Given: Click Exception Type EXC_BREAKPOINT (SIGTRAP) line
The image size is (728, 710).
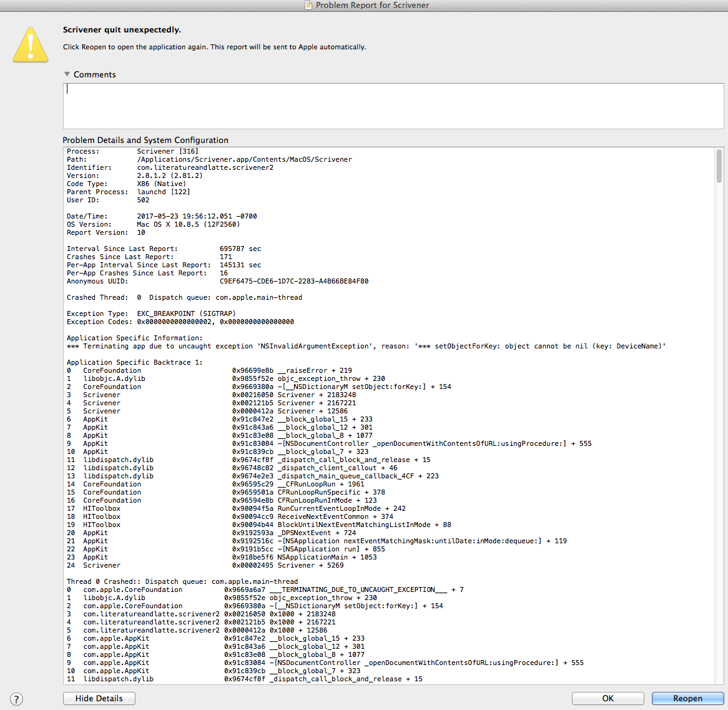Looking at the screenshot, I should [151, 314].
